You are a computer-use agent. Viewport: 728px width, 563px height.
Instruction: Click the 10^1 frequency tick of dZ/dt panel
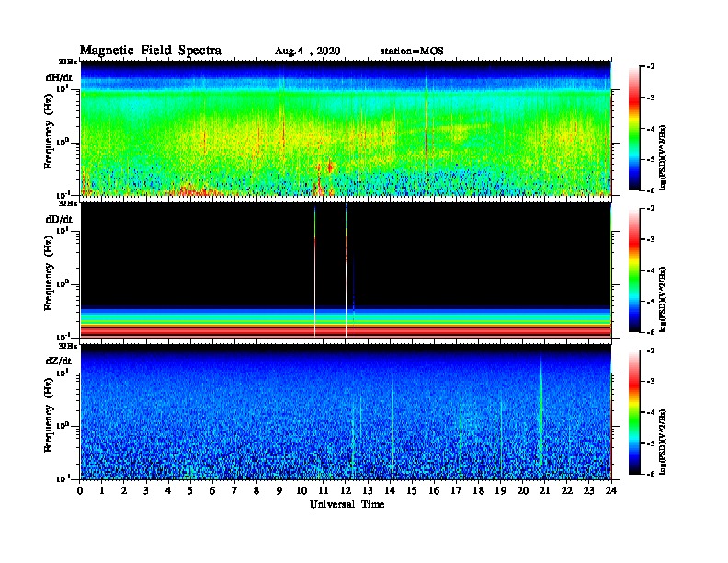[x=63, y=373]
